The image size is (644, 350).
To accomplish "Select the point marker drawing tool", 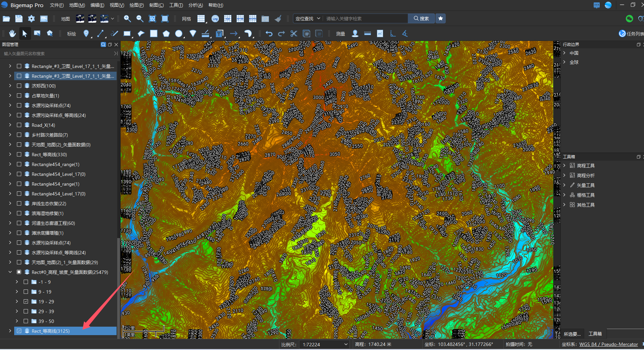I will click(x=86, y=33).
